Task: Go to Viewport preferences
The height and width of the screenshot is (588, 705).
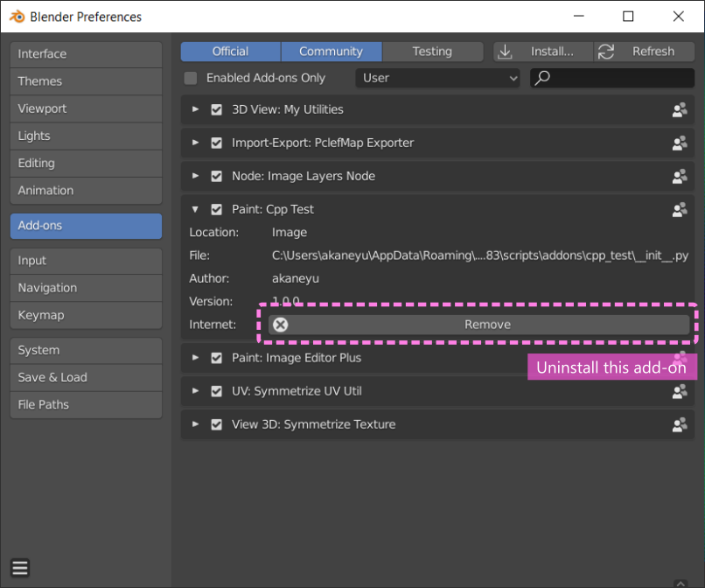Action: [86, 108]
